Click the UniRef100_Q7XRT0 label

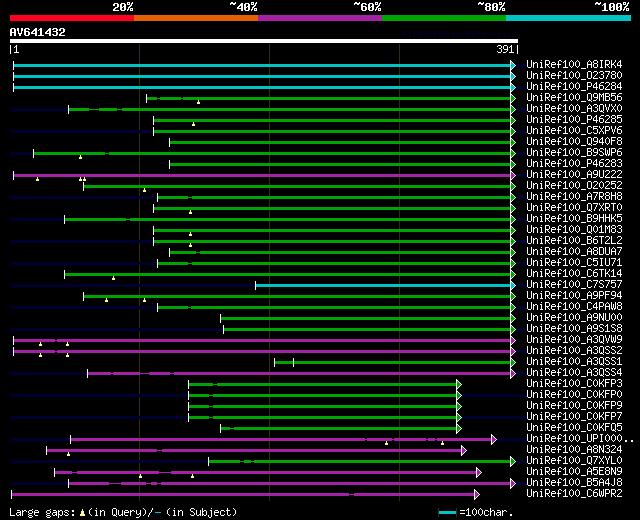[x=574, y=208]
